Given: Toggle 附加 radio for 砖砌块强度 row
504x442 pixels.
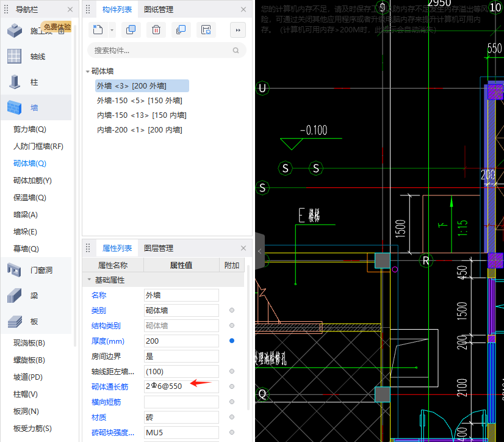Looking at the screenshot, I should (232, 432).
